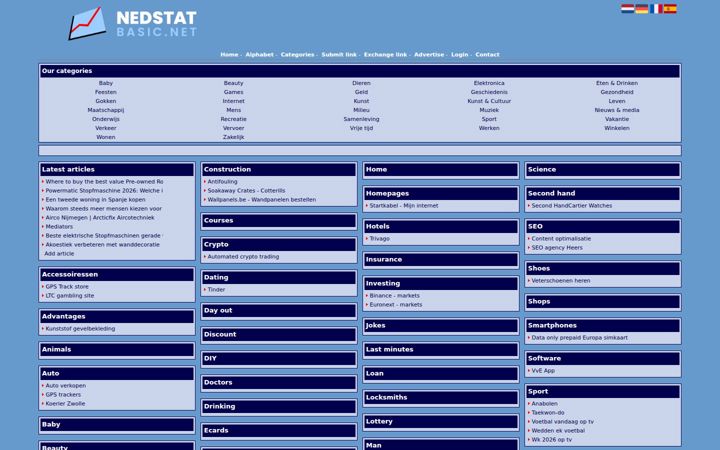Click the Insurance section heading

coord(441,259)
